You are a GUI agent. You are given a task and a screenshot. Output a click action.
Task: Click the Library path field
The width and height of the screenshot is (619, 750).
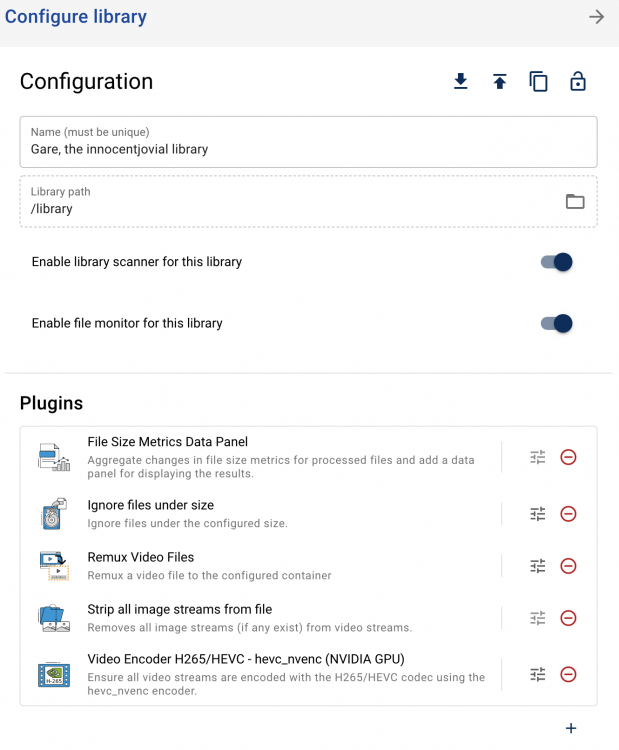pos(309,201)
